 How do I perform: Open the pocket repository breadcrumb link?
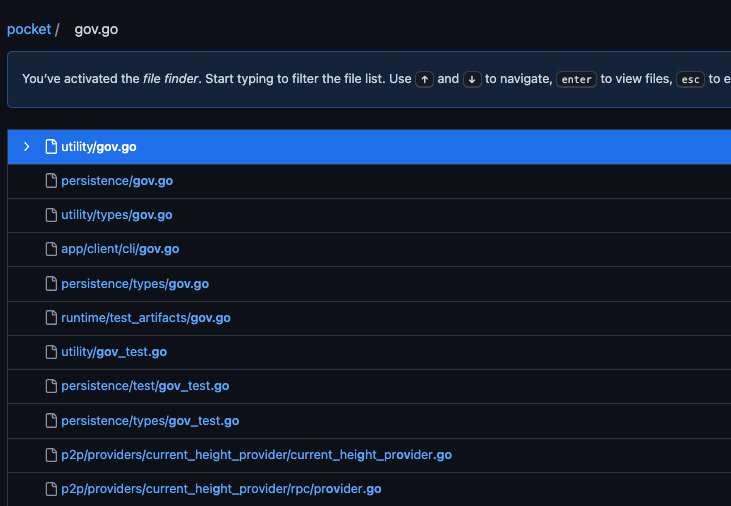29,29
